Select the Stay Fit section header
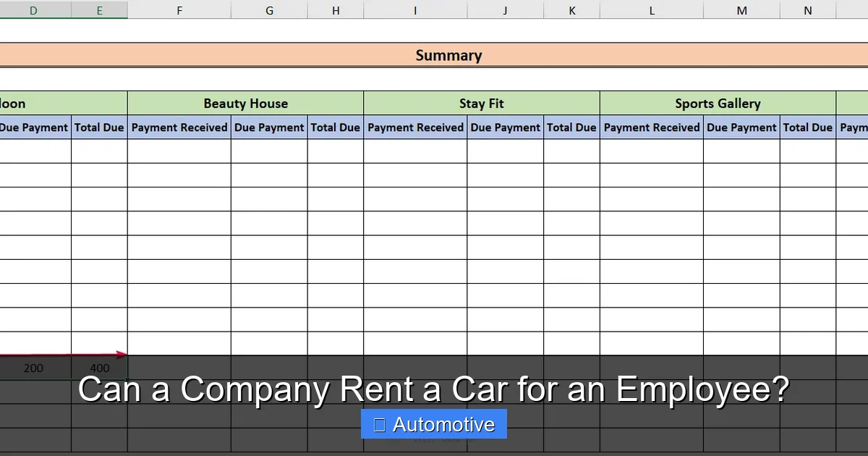Image resolution: width=868 pixels, height=456 pixels. tap(481, 103)
